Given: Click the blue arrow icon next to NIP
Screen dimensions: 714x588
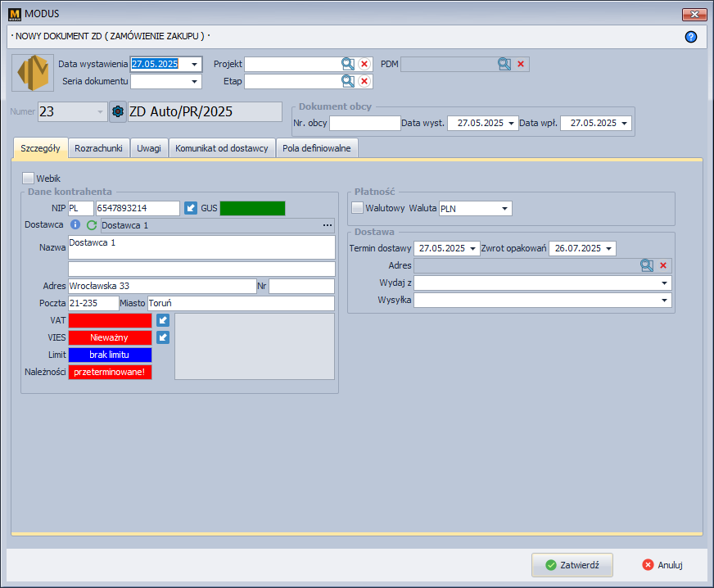Looking at the screenshot, I should [x=190, y=209].
